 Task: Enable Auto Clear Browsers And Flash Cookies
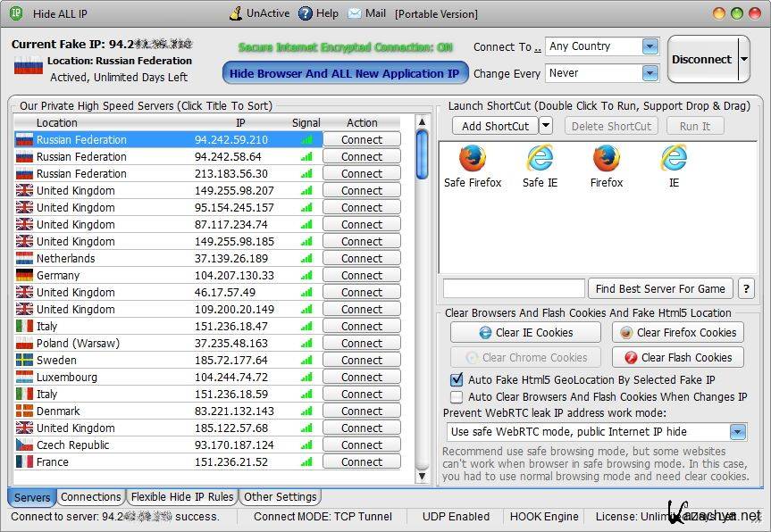457,397
